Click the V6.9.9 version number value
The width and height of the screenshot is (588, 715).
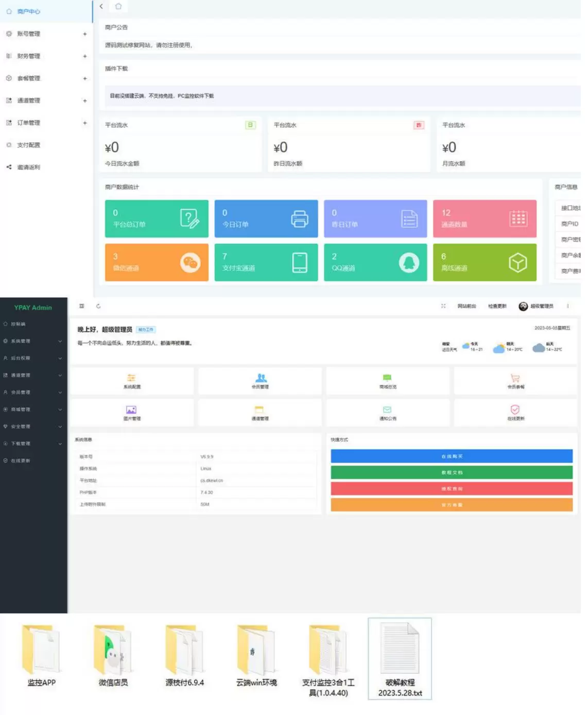(x=206, y=457)
